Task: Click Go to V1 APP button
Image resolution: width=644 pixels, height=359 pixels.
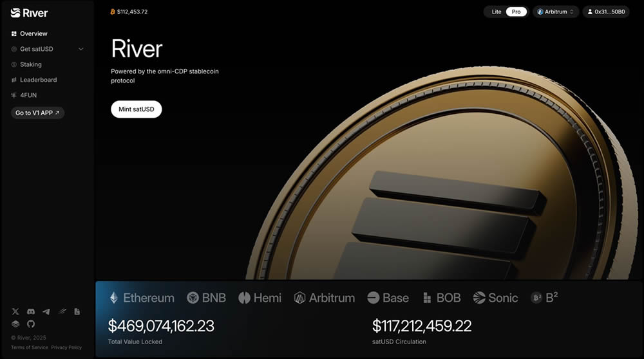Action: coord(37,113)
